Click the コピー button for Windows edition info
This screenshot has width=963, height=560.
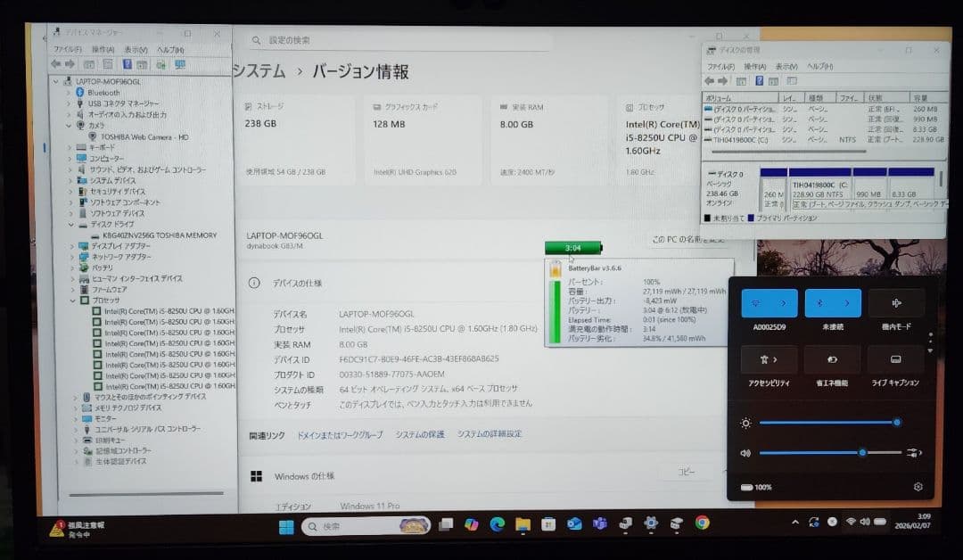[685, 473]
